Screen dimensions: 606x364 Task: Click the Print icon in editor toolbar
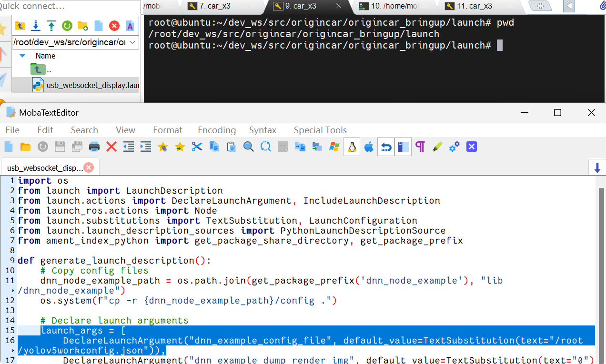click(x=94, y=147)
